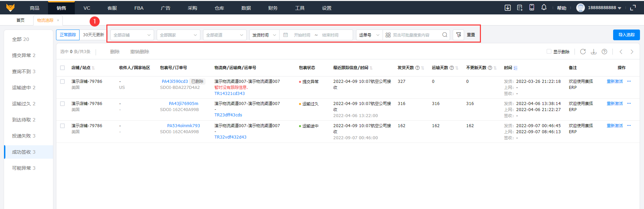This screenshot has width=644, height=209.
Task: Click the fullscreen expand icon
Action: tap(633, 8)
